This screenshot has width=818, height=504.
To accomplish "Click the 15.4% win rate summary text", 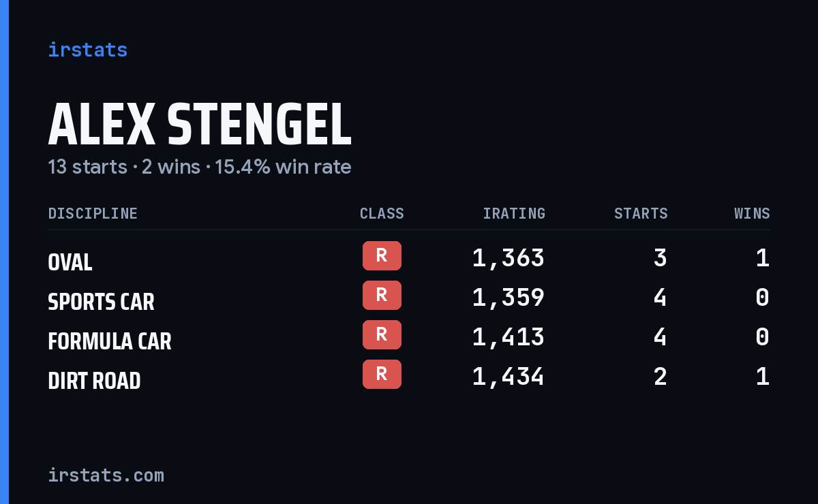I will 284,167.
